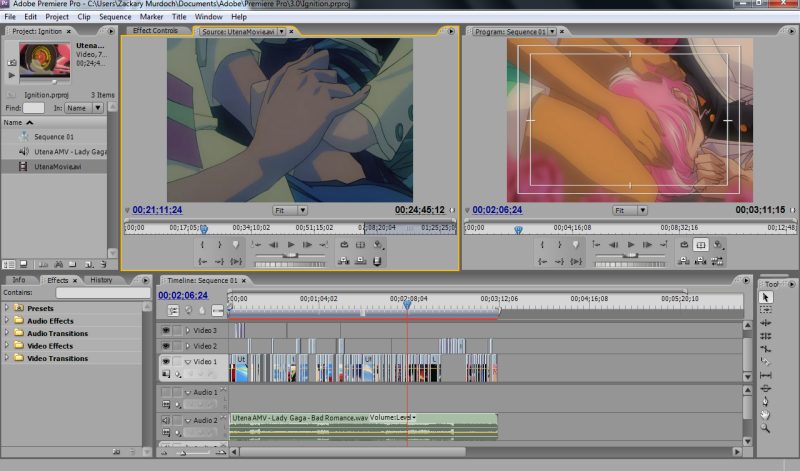Toggle lock box on Video 1 track
Screen dimensions: 800x471
177,361
